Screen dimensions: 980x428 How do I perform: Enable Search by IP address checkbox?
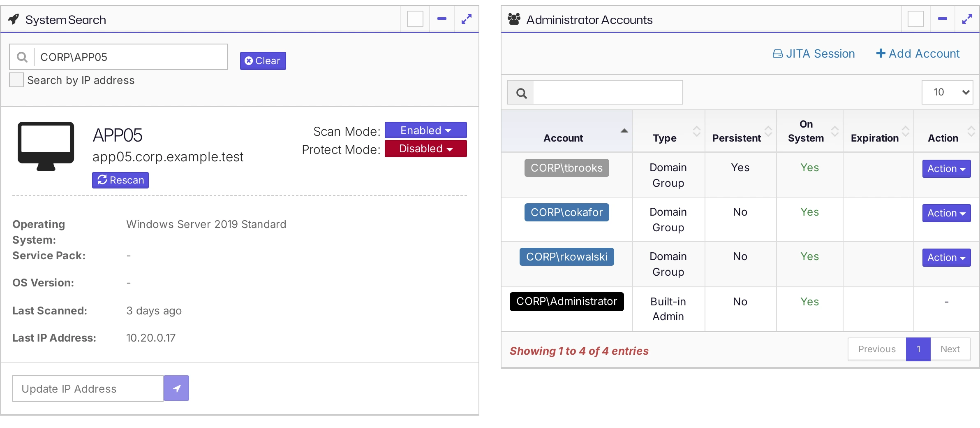coord(16,80)
